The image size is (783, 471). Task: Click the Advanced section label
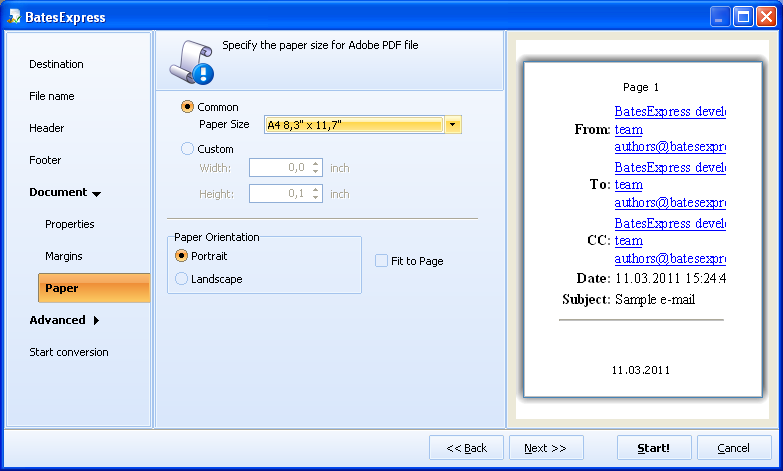coord(57,320)
